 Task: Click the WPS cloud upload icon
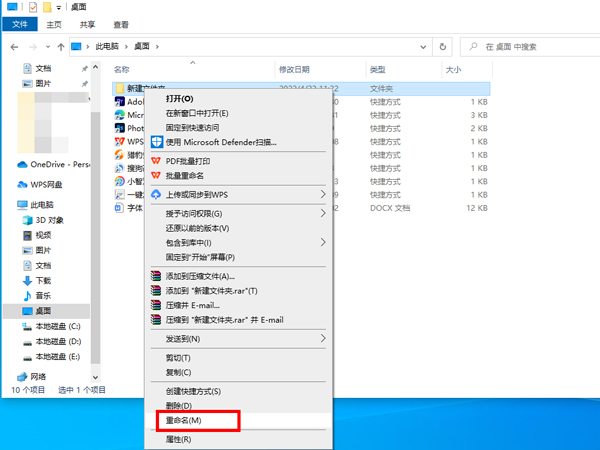pyautogui.click(x=156, y=194)
